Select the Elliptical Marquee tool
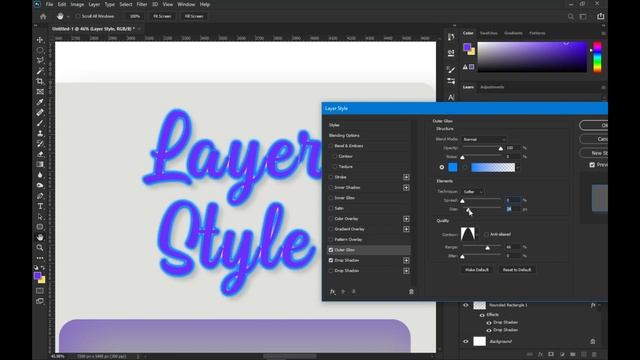The width and height of the screenshot is (640, 360). 40,50
